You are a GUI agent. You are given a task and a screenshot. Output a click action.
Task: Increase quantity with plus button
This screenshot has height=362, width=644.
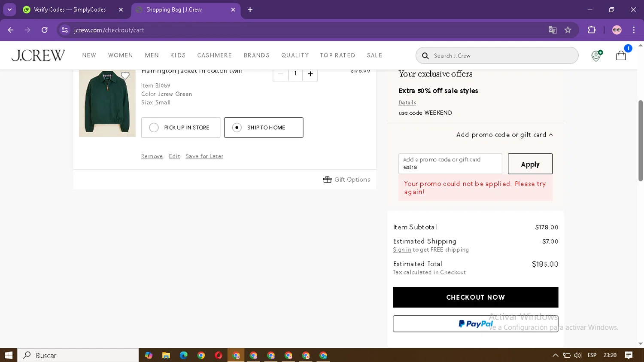click(x=310, y=74)
